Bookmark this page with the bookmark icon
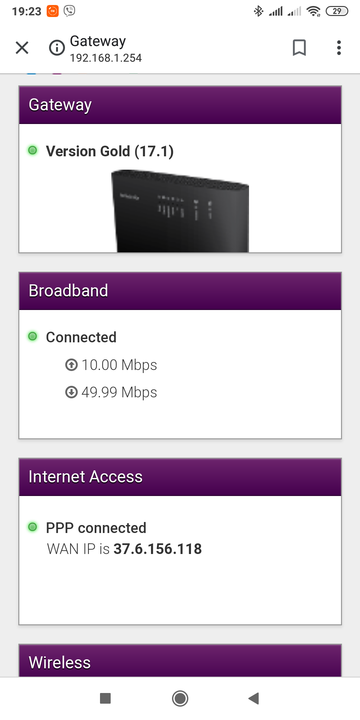360x720 pixels. tap(299, 48)
